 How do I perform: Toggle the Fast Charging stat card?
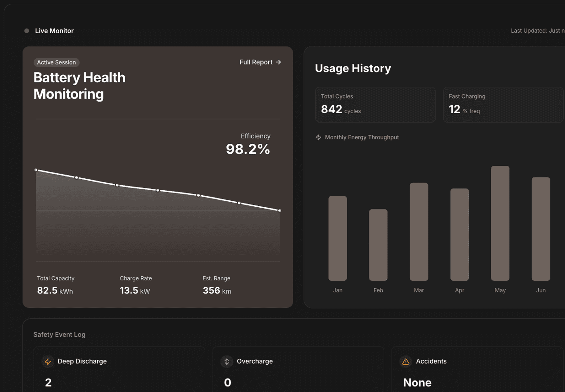(503, 105)
